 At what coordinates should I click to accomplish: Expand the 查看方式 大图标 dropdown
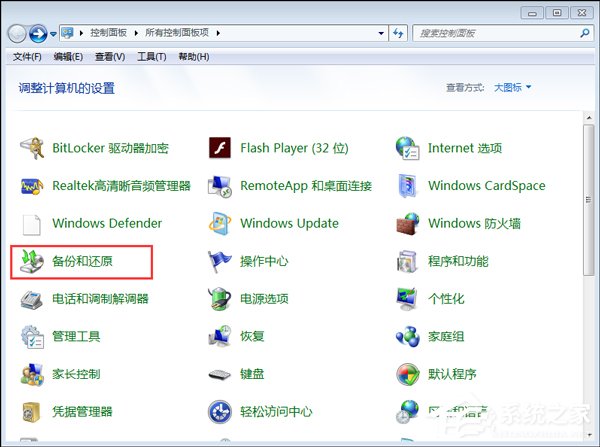pos(511,87)
